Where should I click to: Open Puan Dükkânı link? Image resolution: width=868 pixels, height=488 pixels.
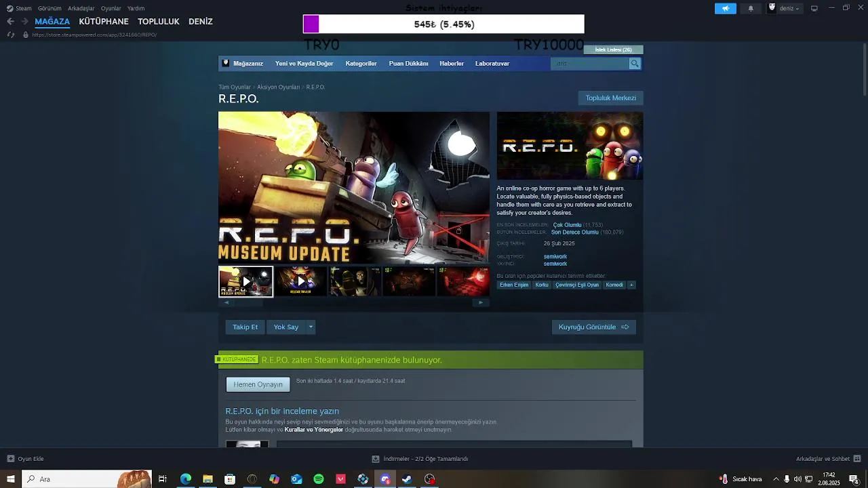coord(408,63)
